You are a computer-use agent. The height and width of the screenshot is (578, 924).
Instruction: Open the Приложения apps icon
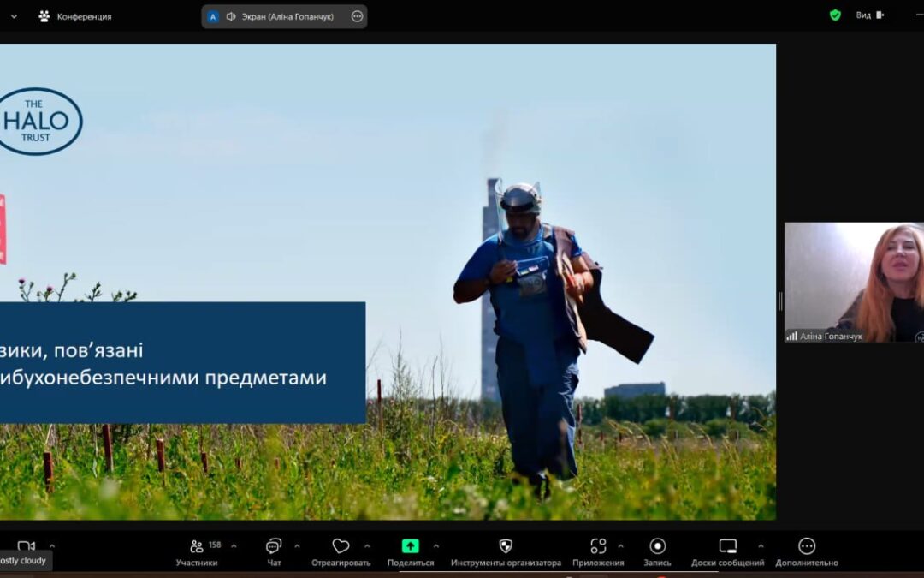click(598, 546)
